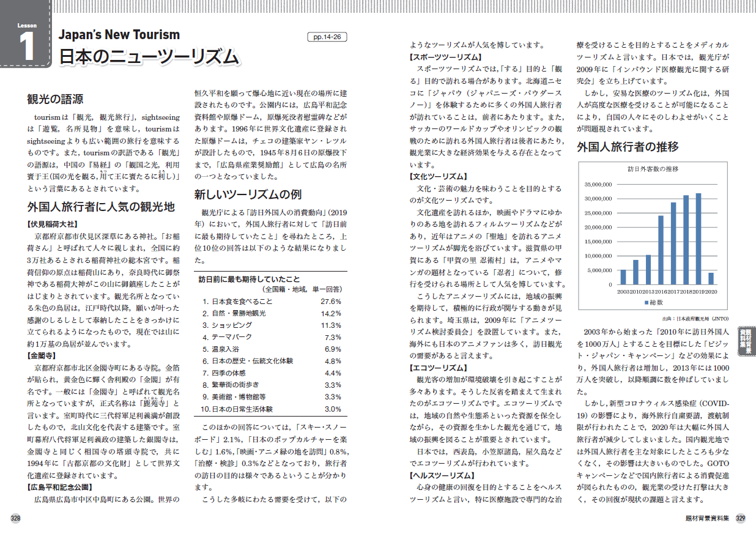Select the shortest rightmost bar in the chart

(711, 278)
